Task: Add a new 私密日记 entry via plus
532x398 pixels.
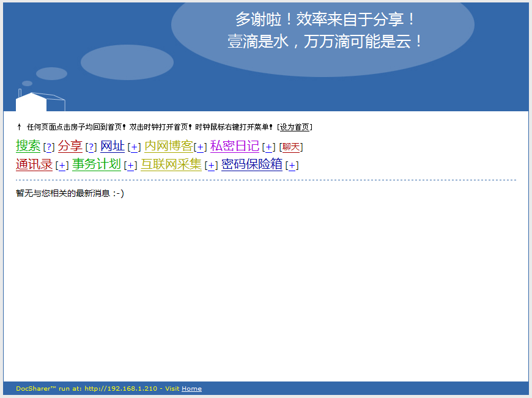Action: pos(267,146)
